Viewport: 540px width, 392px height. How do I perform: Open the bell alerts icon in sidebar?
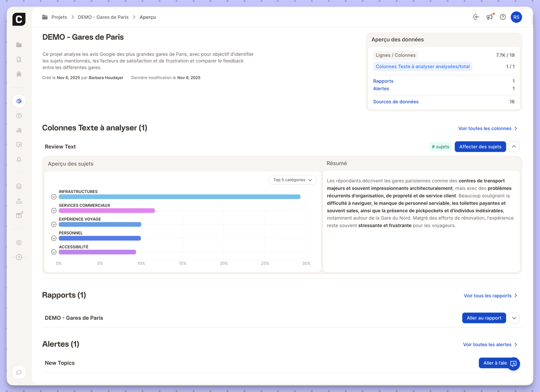19,159
